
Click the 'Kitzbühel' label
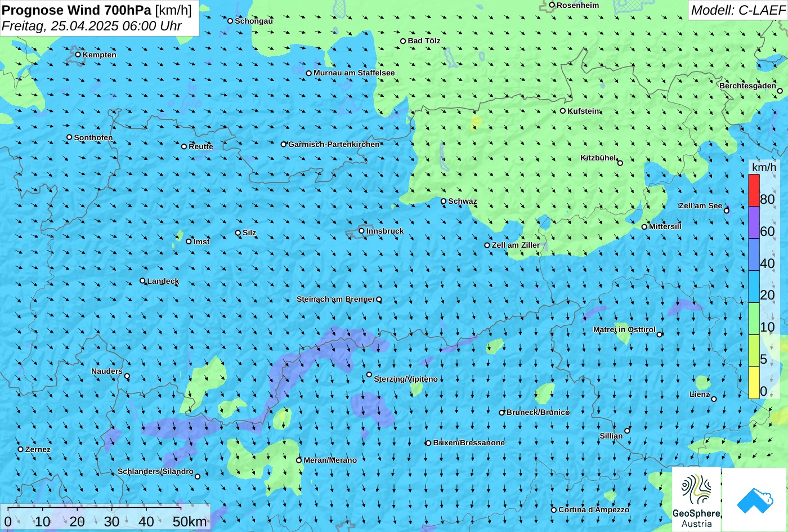click(x=598, y=158)
